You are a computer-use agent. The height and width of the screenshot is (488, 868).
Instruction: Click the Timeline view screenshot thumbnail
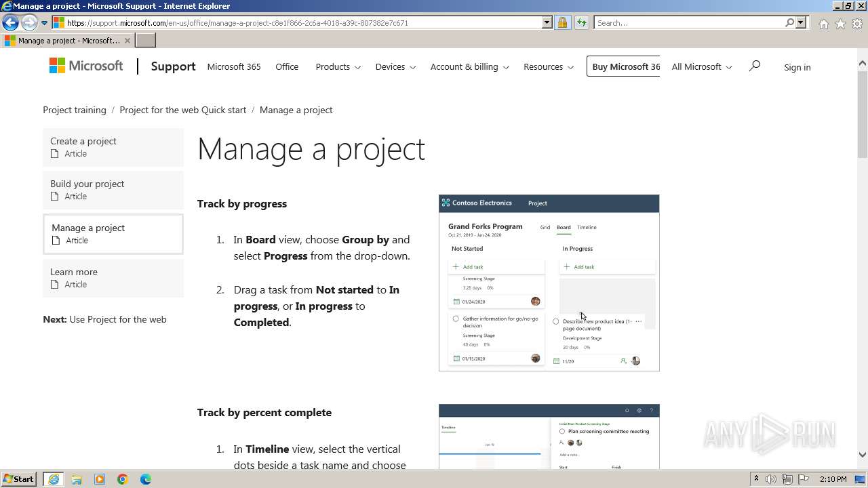[x=549, y=436]
